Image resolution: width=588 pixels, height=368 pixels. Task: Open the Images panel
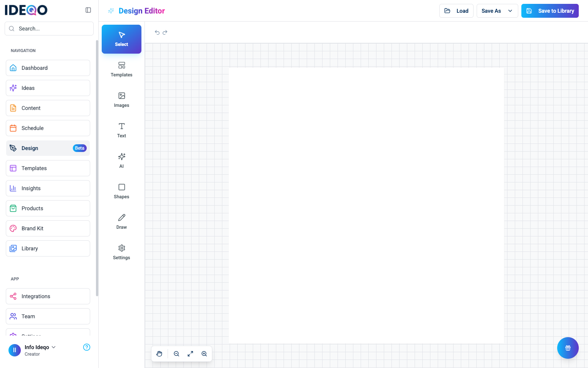(121, 100)
